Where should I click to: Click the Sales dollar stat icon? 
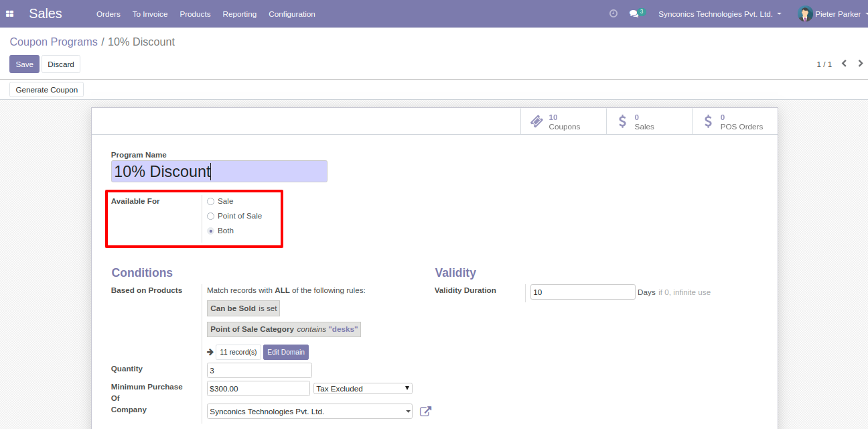coord(622,121)
